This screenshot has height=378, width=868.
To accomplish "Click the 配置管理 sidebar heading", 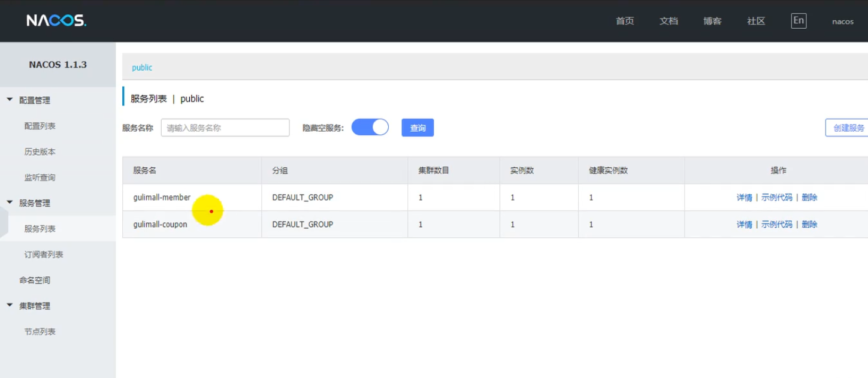I will [35, 101].
